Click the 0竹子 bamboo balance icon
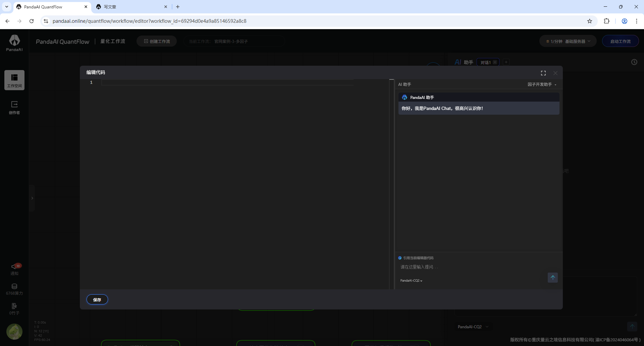This screenshot has width=644, height=346. pos(14,309)
